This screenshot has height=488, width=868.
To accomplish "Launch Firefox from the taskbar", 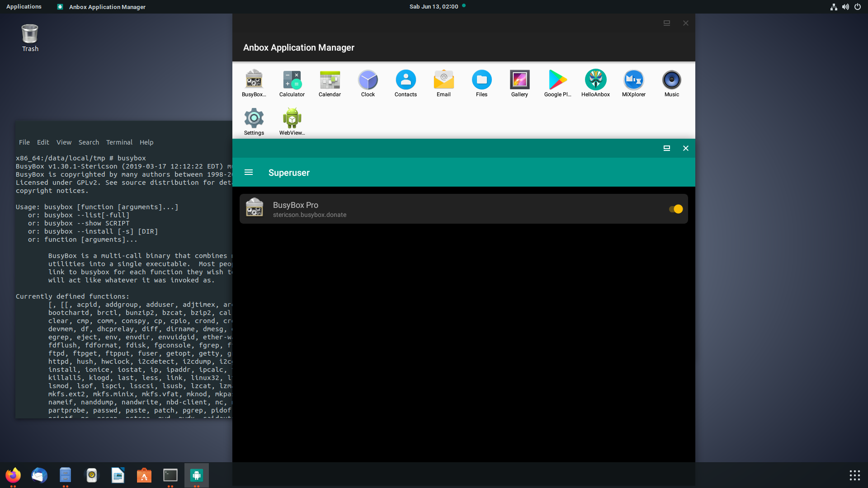I will coord(13,475).
